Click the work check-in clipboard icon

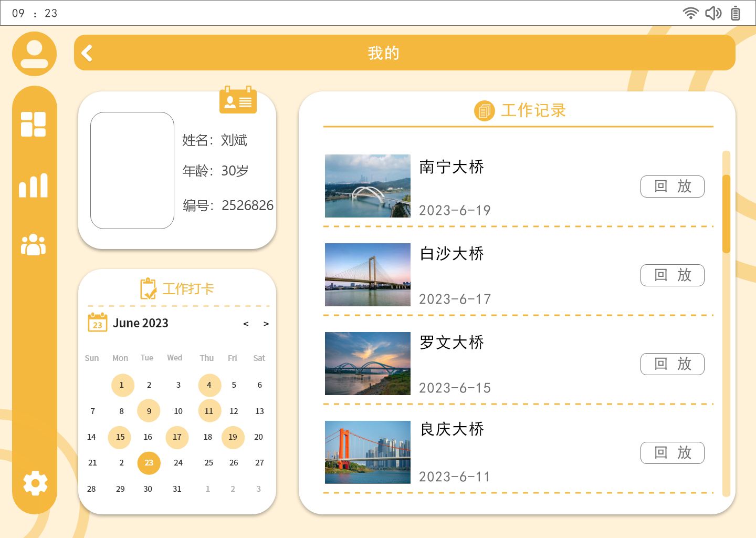point(148,288)
